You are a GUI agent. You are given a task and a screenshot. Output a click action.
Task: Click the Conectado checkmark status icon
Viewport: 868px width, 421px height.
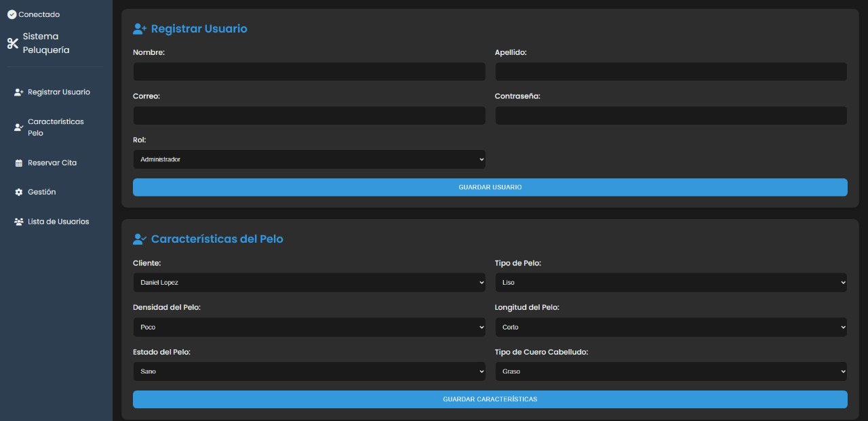coord(12,14)
